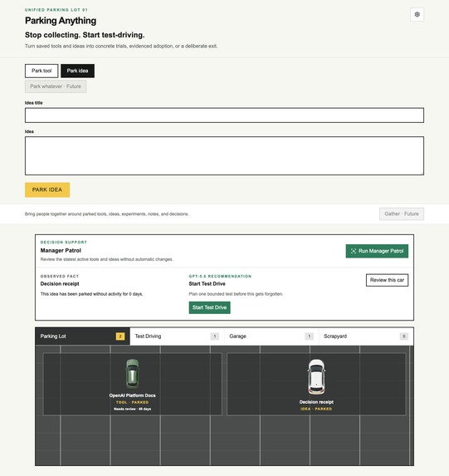Click the count badge on Garage tab

click(309, 336)
